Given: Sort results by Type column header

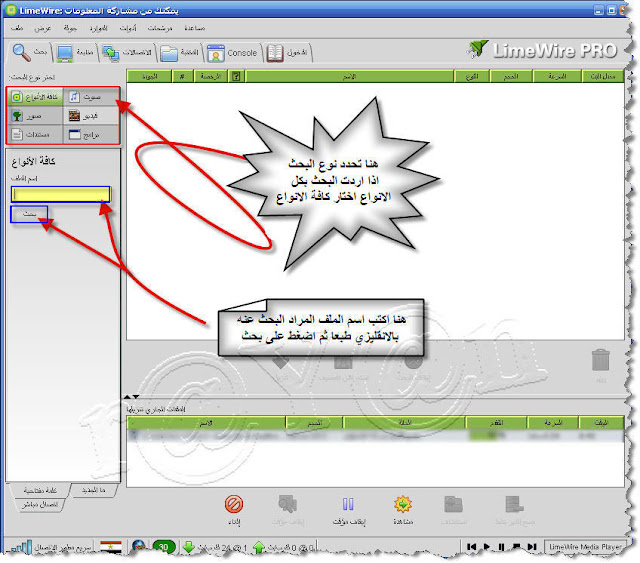Looking at the screenshot, I should click(x=472, y=76).
